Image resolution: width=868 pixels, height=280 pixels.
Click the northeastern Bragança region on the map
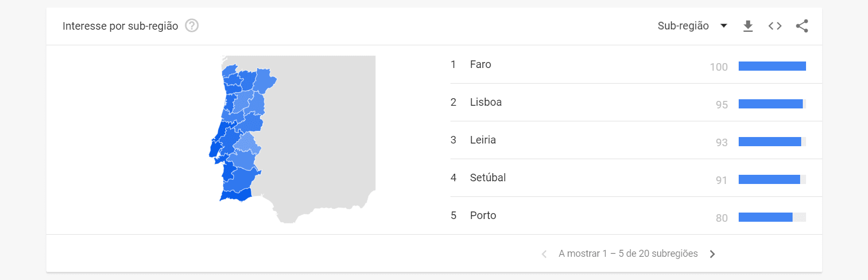pos(264,80)
